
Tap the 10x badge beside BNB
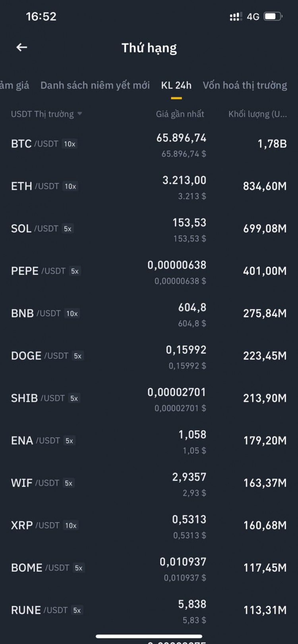pyautogui.click(x=72, y=313)
